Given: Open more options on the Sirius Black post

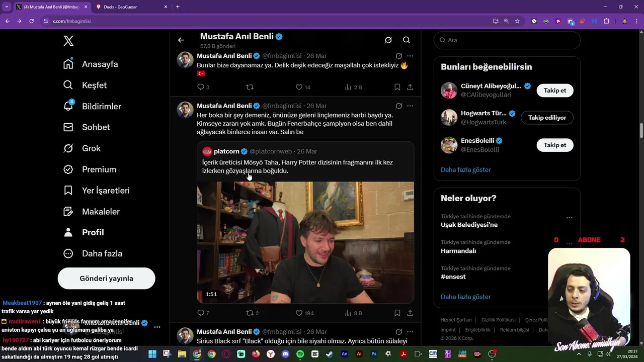Looking at the screenshot, I should [x=410, y=332].
